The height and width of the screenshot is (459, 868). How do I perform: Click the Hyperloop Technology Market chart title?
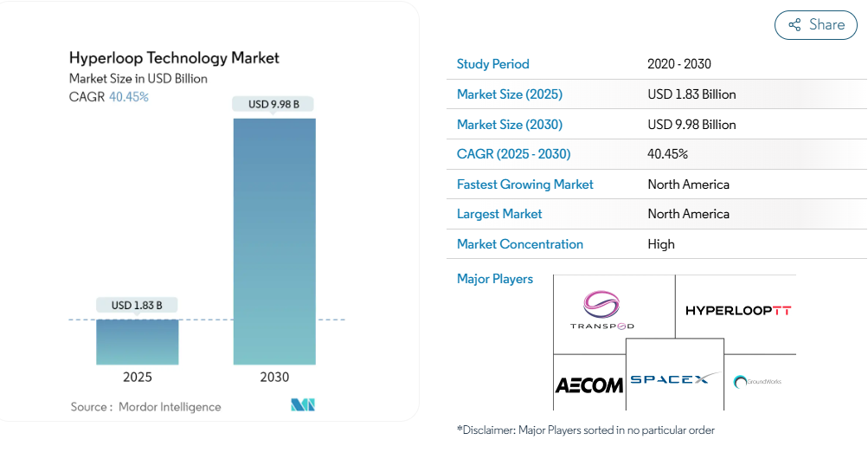click(174, 58)
